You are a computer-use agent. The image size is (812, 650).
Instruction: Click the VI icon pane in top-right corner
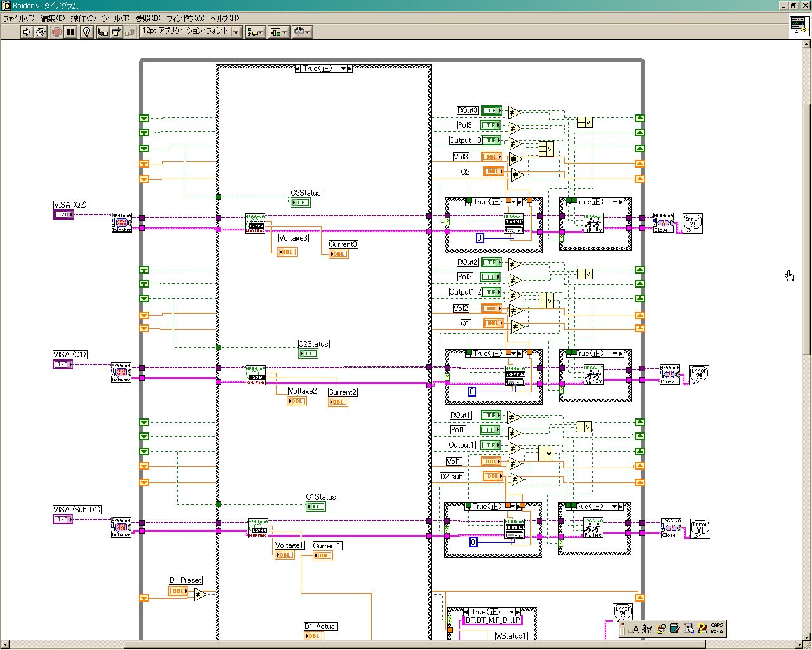point(798,25)
